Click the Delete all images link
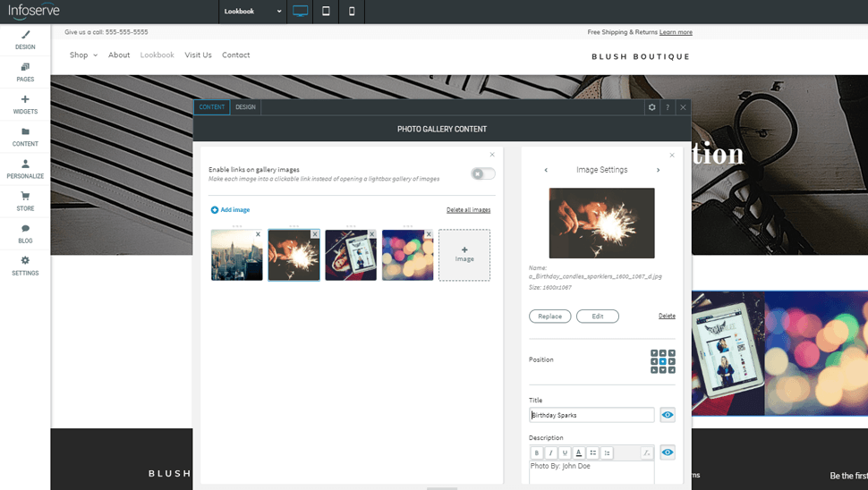 pyautogui.click(x=468, y=210)
